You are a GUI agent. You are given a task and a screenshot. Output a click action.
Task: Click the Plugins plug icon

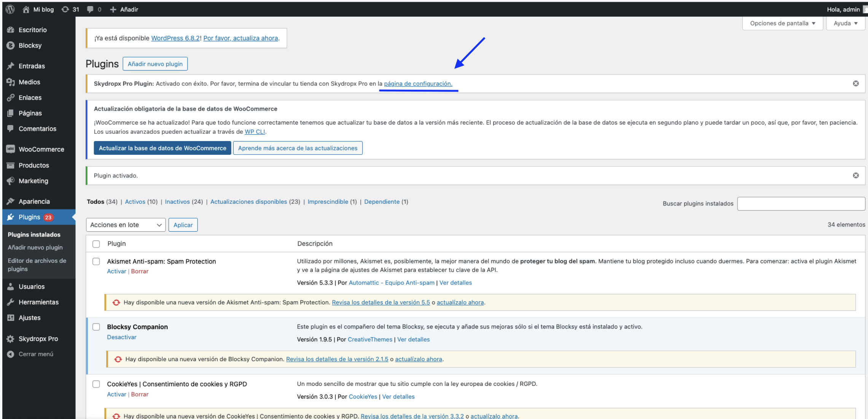11,217
